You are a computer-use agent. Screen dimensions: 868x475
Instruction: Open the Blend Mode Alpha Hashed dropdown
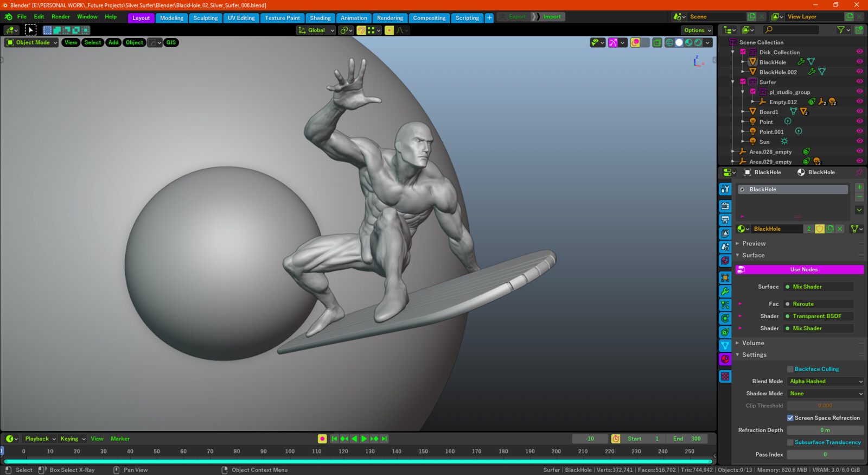click(825, 382)
